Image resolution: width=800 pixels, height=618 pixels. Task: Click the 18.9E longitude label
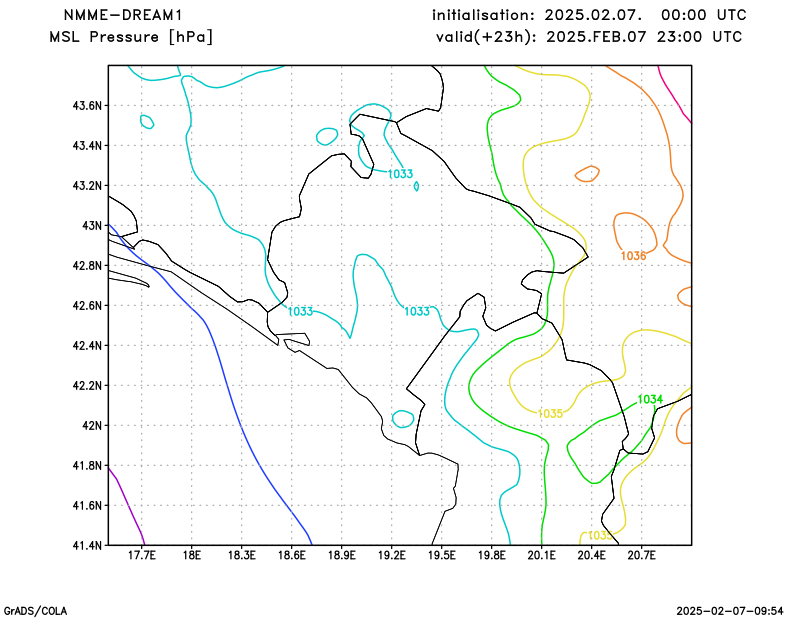342,556
